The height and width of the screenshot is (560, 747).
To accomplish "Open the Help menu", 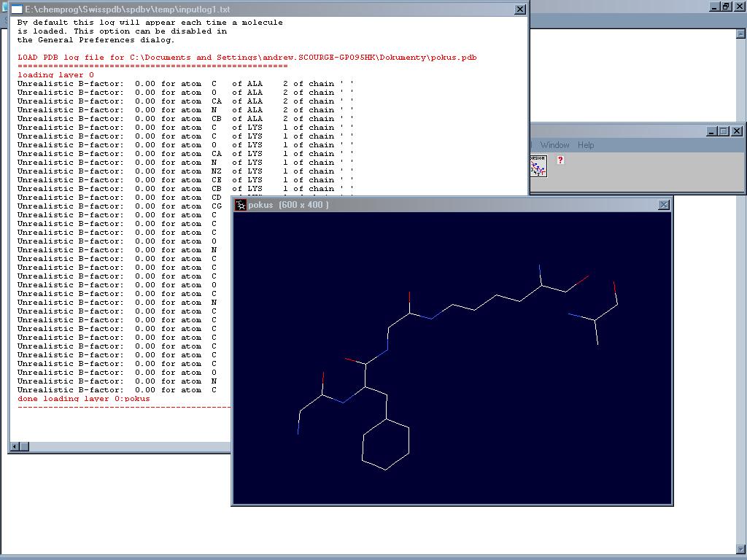I will pos(586,145).
